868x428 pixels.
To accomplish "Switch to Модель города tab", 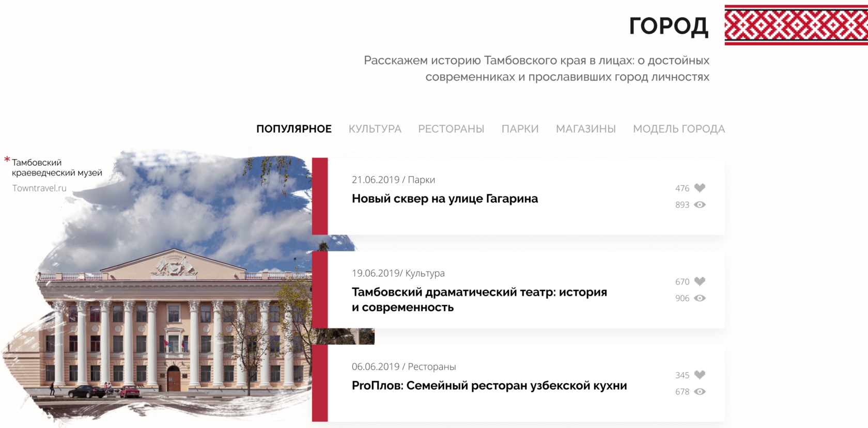I will click(678, 129).
